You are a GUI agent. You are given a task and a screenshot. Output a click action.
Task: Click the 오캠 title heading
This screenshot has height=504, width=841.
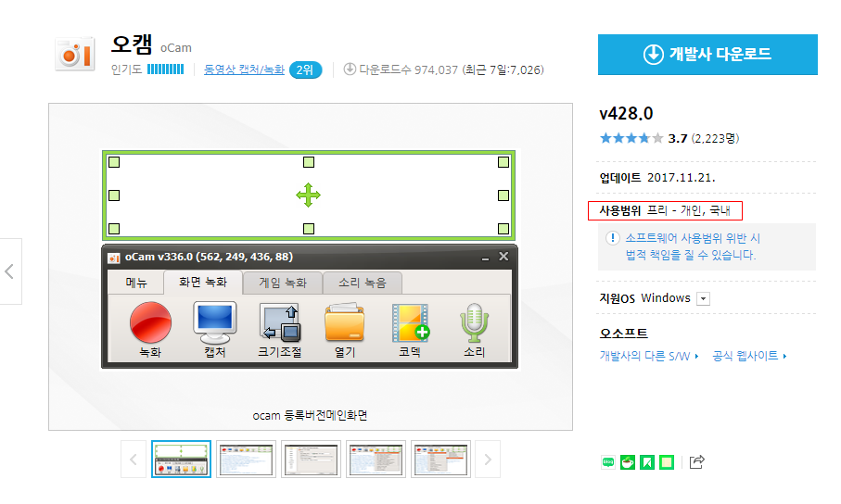132,44
